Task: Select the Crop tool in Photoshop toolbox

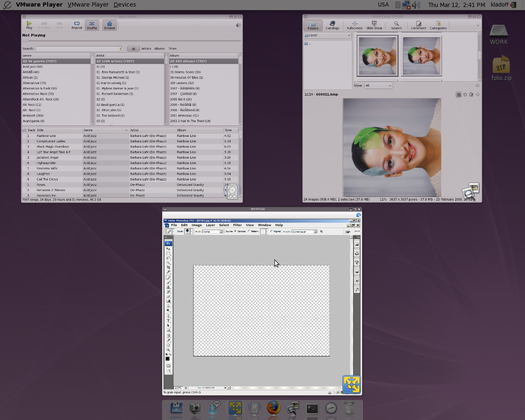Action: (168, 267)
